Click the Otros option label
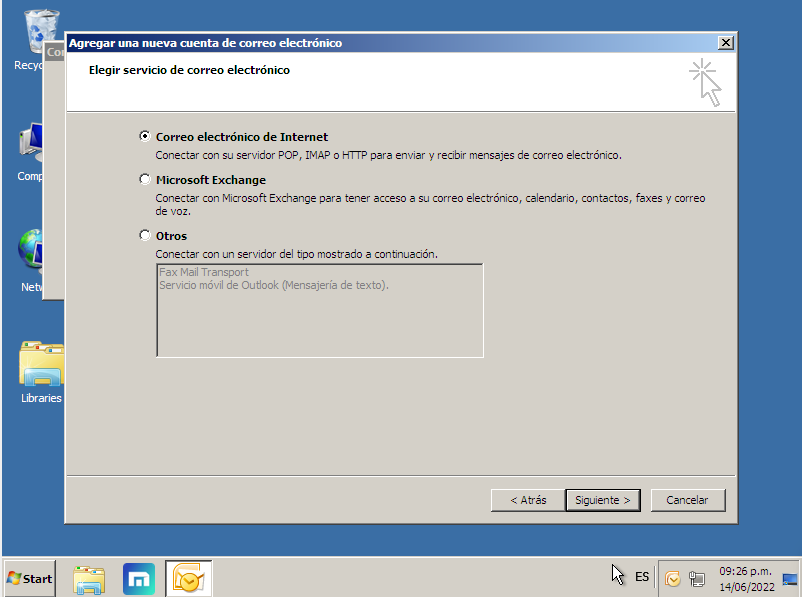Image resolution: width=802 pixels, height=597 pixels. 171,236
